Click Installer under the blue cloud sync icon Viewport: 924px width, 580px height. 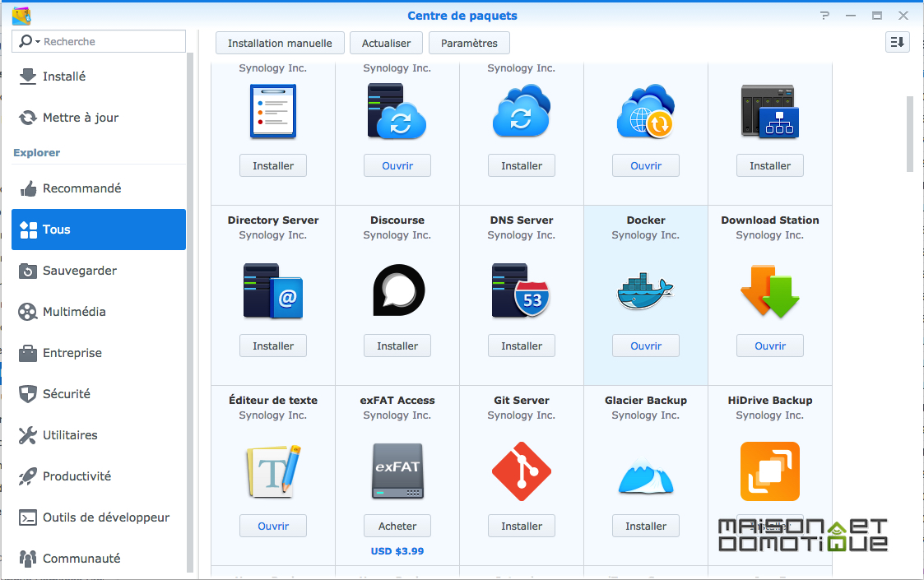coord(522,165)
